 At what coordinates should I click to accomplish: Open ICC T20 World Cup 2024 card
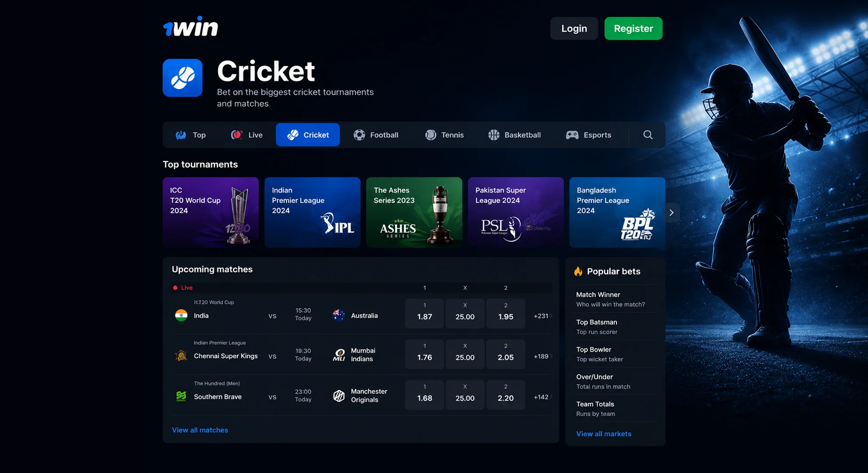point(210,212)
